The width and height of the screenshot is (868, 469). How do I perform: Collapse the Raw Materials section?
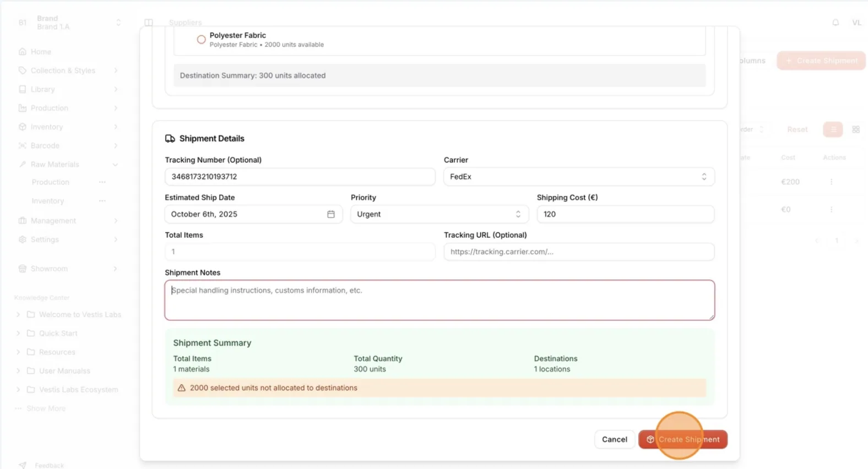point(69,164)
